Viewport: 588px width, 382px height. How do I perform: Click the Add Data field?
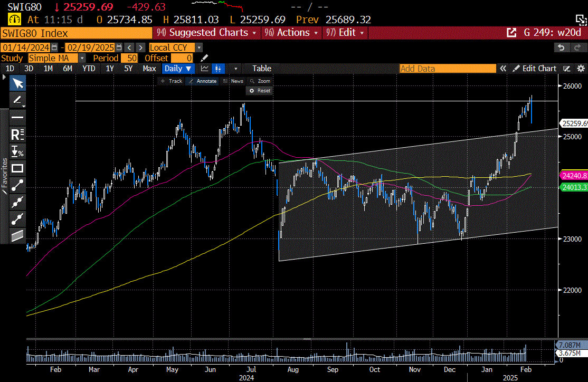[x=448, y=69]
